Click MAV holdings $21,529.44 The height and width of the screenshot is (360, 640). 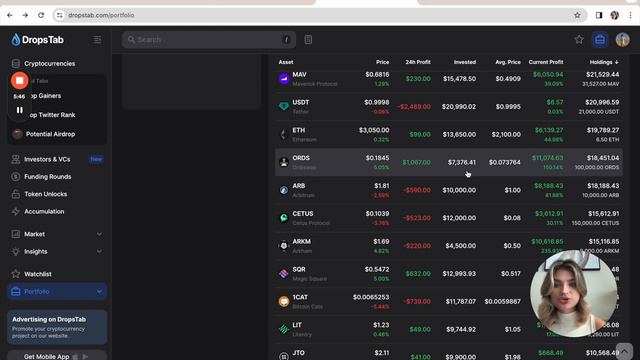[602, 74]
